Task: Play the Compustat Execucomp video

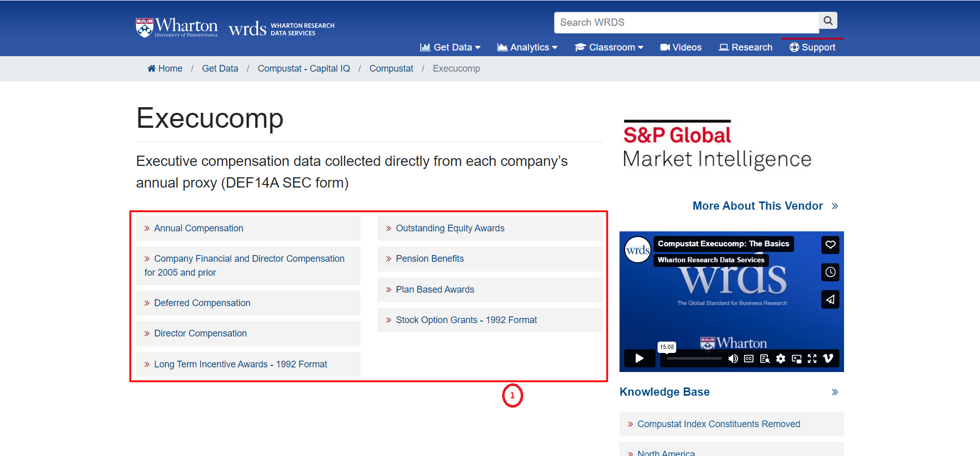Action: [640, 359]
